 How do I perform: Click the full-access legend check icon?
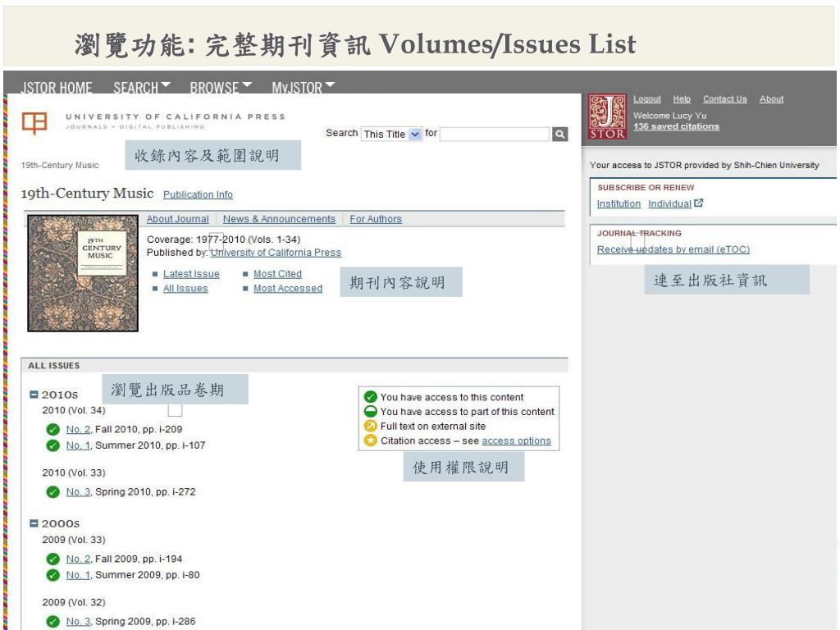tap(370, 397)
